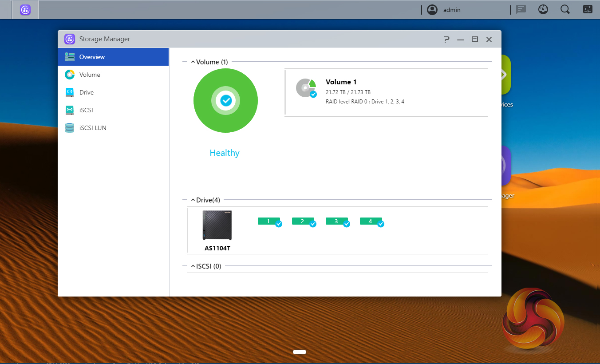Open Volume 1 details entry
Viewport: 600px width, 364px height.
341,82
